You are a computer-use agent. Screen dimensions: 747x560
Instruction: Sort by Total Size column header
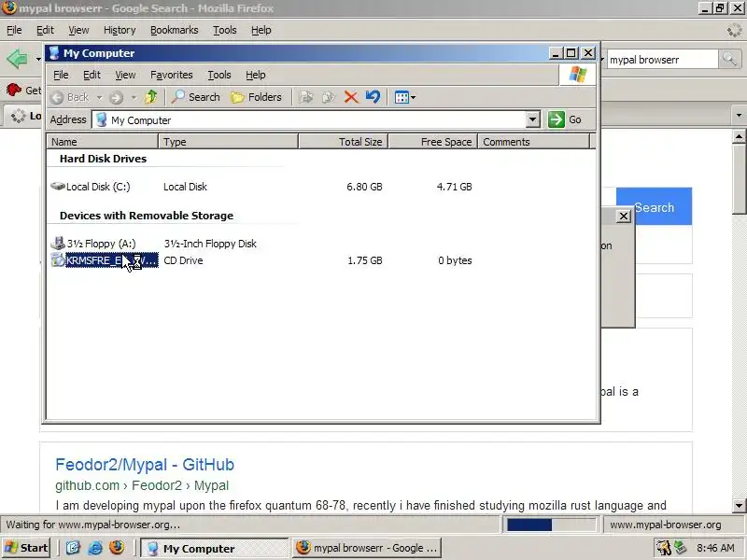[x=344, y=142]
